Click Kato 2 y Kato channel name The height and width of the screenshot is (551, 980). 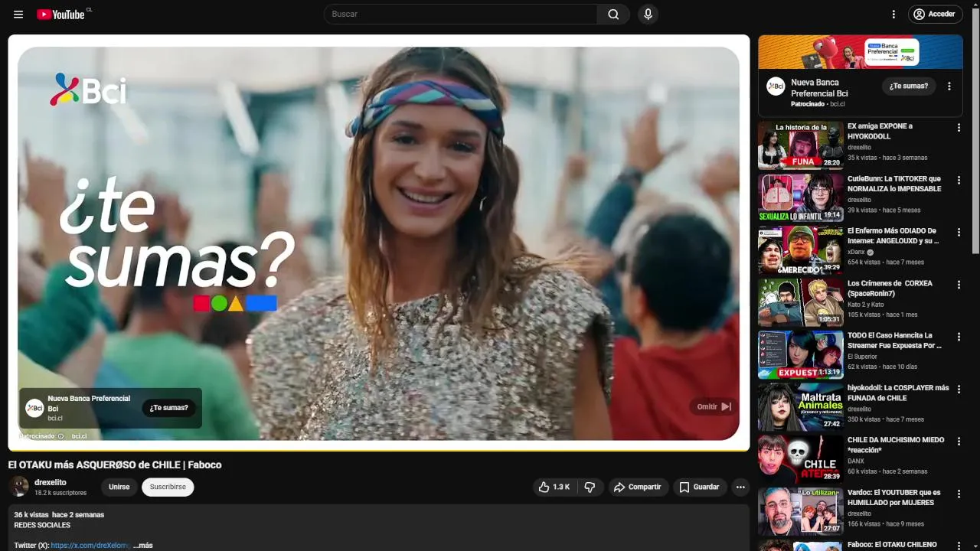[865, 305]
